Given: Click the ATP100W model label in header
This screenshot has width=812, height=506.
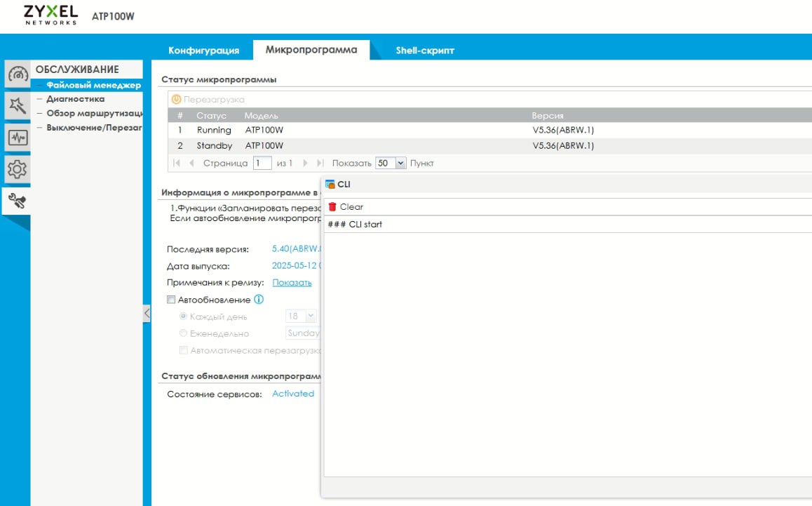Looking at the screenshot, I should 113,16.
